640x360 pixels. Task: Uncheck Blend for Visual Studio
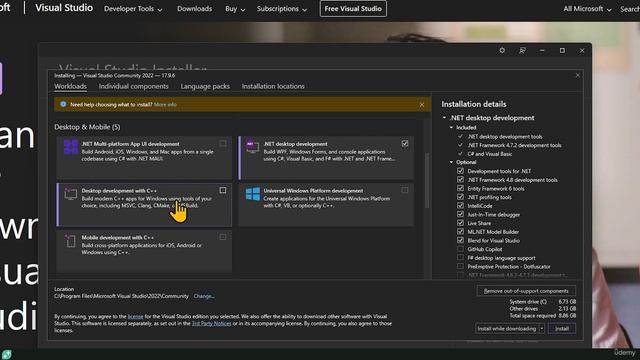460,240
